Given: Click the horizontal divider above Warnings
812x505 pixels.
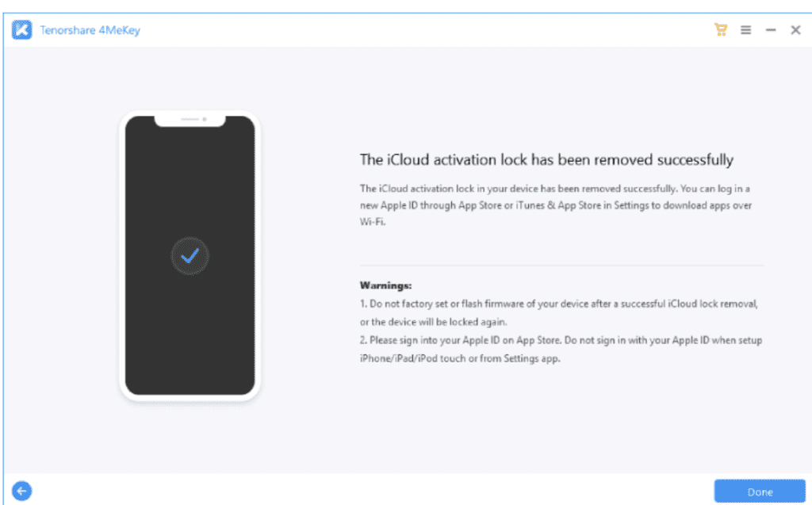Looking at the screenshot, I should [561, 266].
